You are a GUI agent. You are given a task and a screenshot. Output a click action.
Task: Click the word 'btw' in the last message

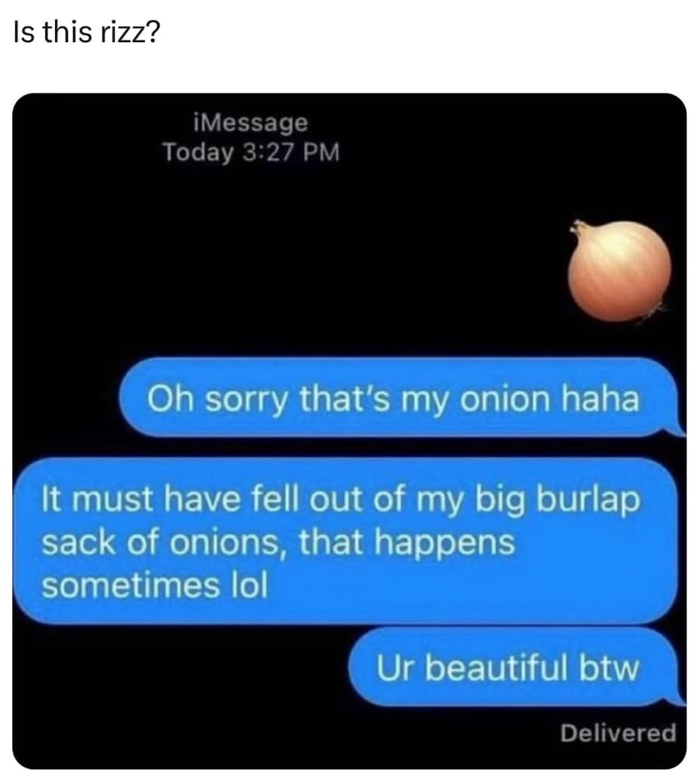pyautogui.click(x=609, y=667)
